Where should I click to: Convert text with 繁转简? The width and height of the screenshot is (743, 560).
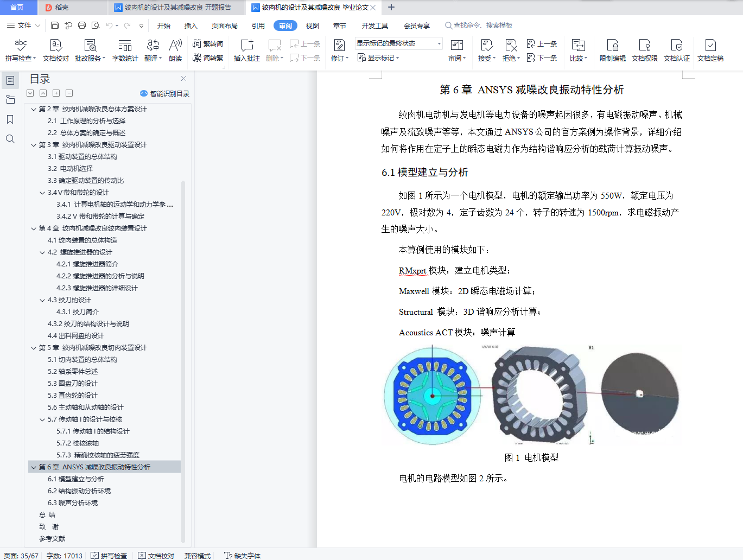(x=208, y=43)
